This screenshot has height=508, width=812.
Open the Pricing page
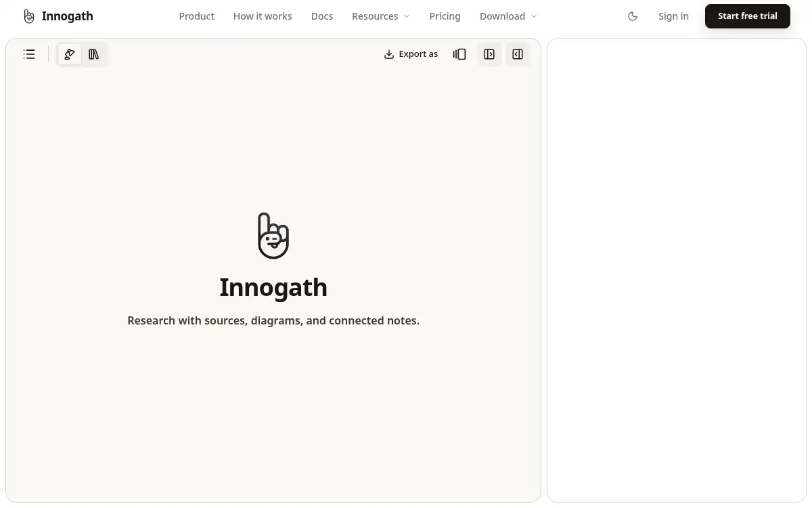pos(445,16)
